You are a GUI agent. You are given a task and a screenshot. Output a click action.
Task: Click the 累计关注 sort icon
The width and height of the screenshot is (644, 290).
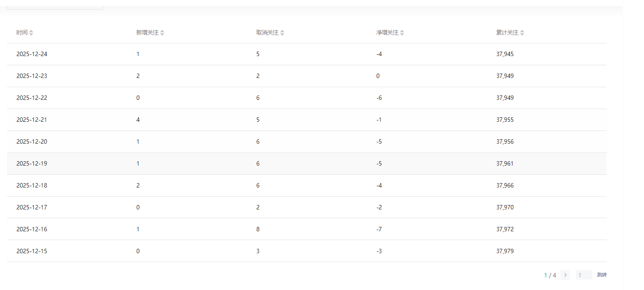coord(522,33)
